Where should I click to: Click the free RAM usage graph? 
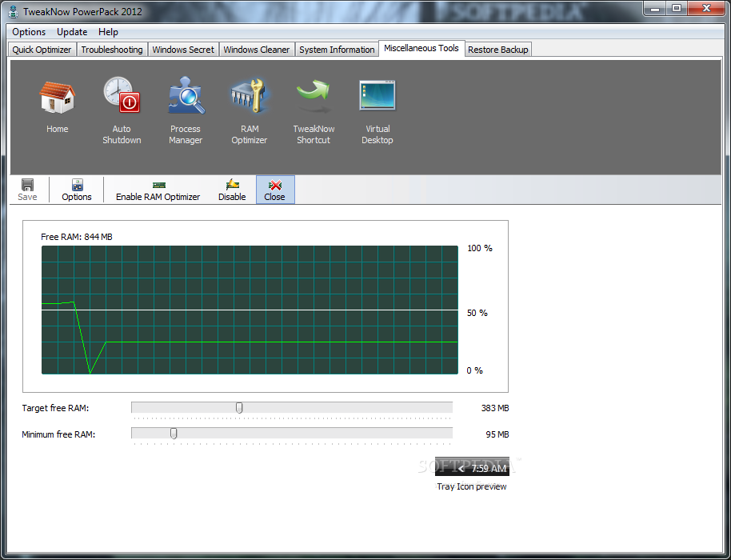click(250, 310)
